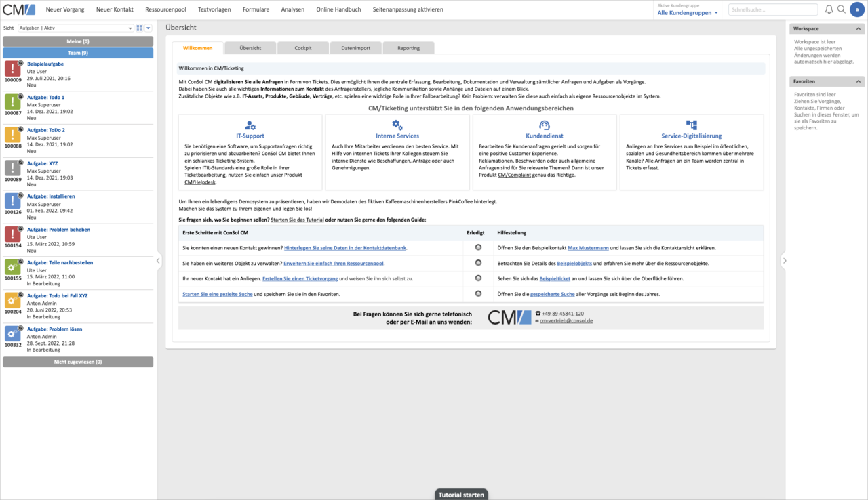Screen dimensions: 868x500
Task: Click the Kundendienst headset icon
Action: tap(544, 125)
